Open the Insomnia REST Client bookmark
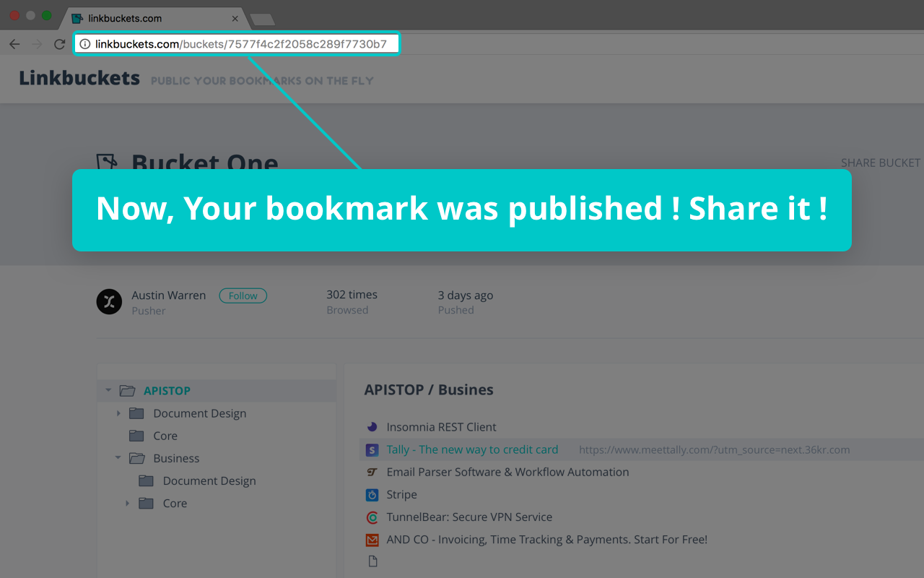This screenshot has width=924, height=578. [x=441, y=427]
